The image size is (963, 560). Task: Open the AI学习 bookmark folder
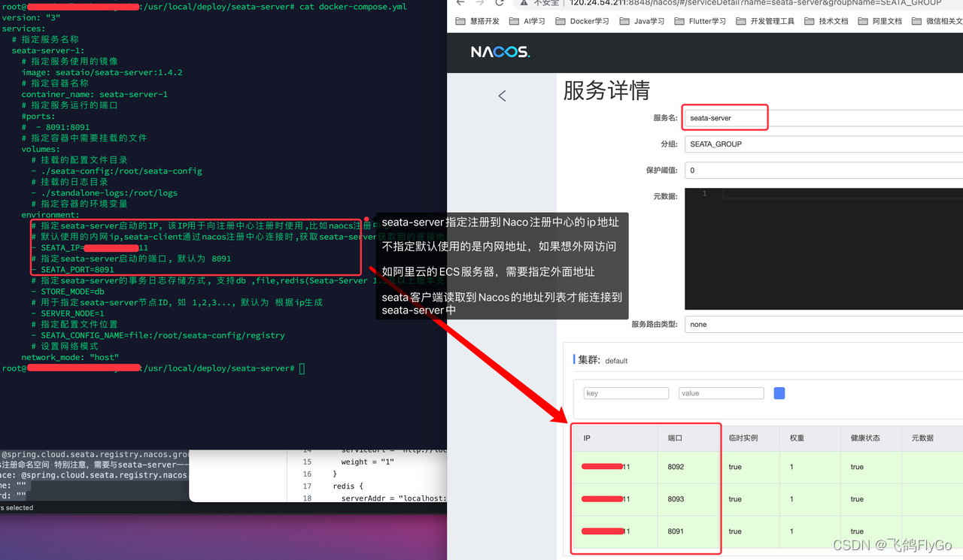click(527, 21)
